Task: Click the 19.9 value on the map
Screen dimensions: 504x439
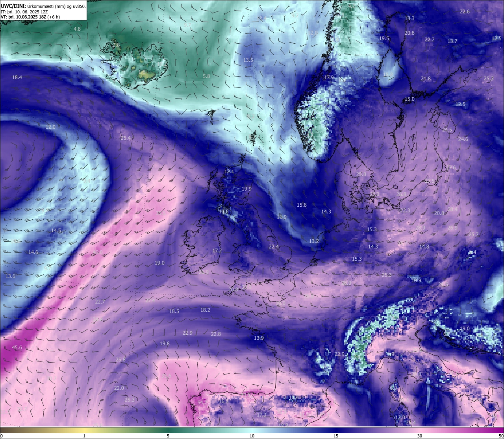Action: [x=246, y=189]
